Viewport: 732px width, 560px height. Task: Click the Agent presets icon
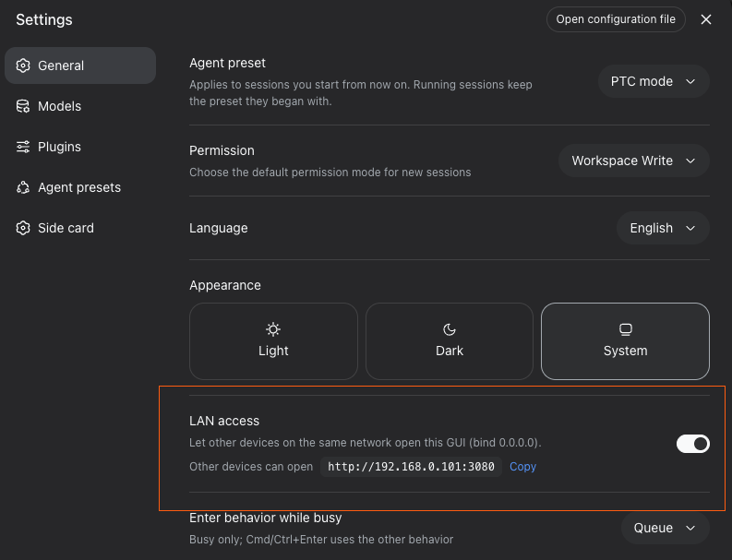23,187
